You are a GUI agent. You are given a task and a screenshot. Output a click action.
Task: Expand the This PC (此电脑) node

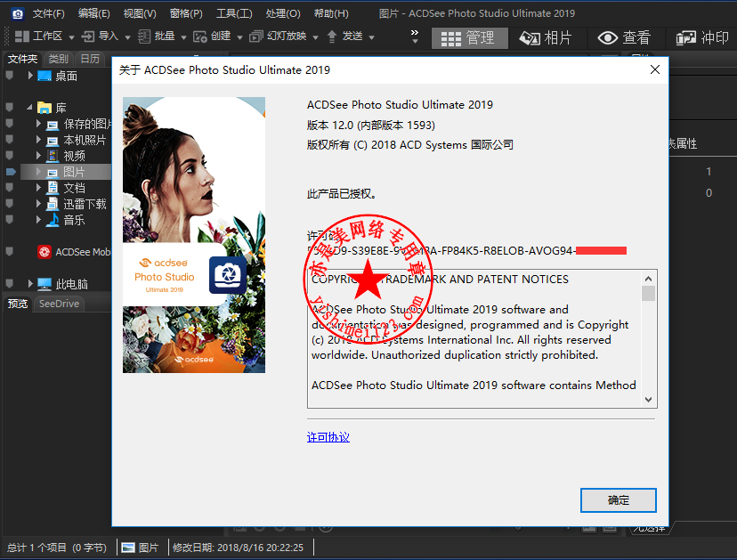(30, 283)
